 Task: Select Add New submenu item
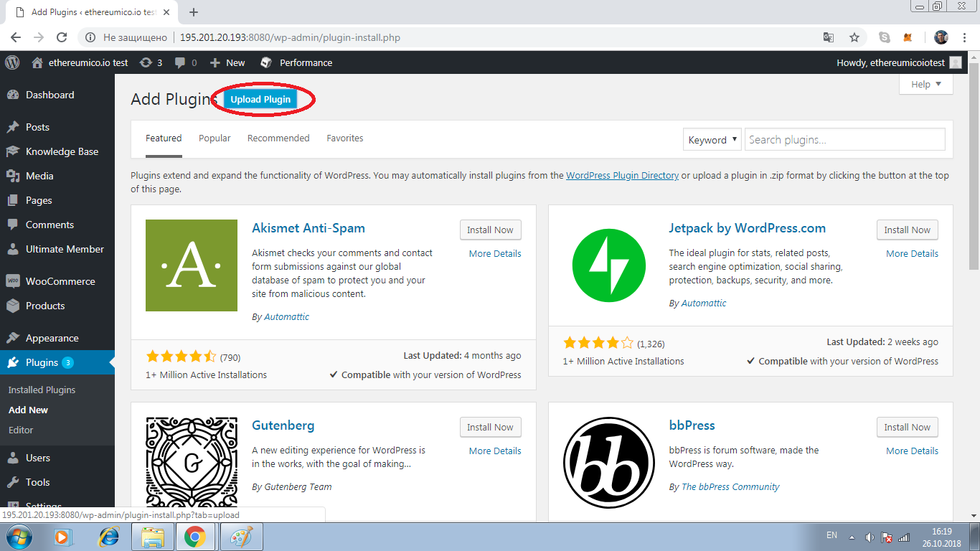(x=28, y=410)
